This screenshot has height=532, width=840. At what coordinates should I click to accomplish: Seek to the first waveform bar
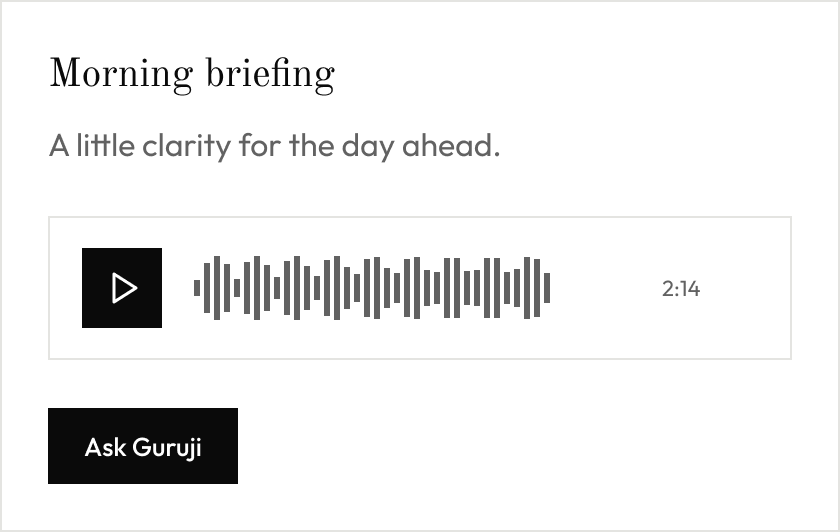[197, 288]
